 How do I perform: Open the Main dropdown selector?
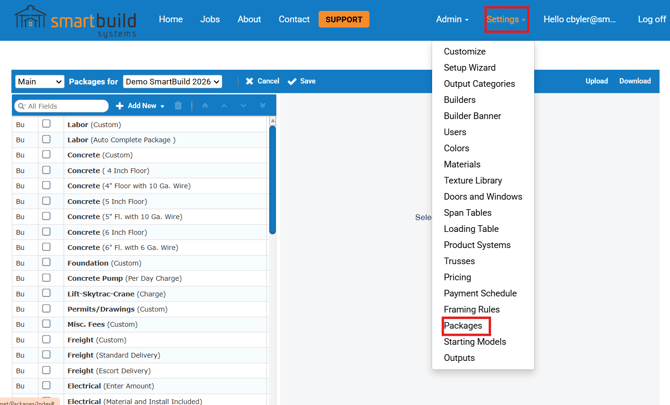tap(39, 82)
